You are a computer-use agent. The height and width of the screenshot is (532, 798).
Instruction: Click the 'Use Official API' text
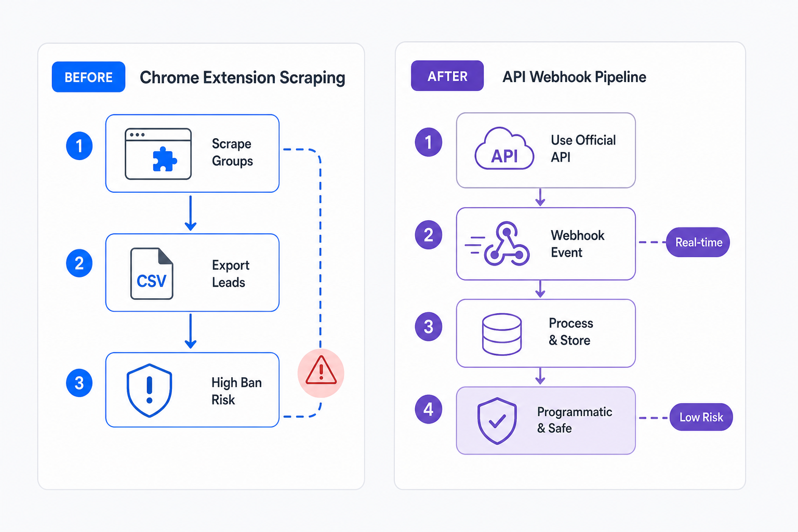pyautogui.click(x=583, y=149)
